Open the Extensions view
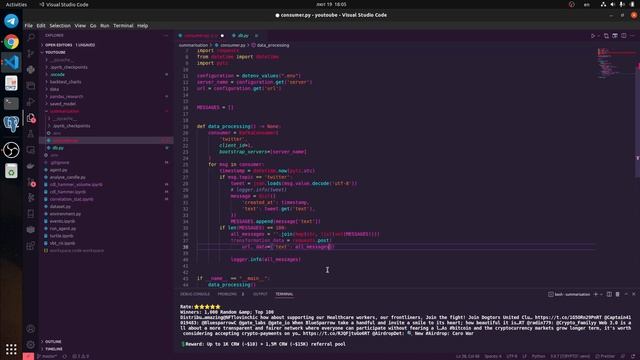This screenshot has width=640, height=360. (31, 246)
